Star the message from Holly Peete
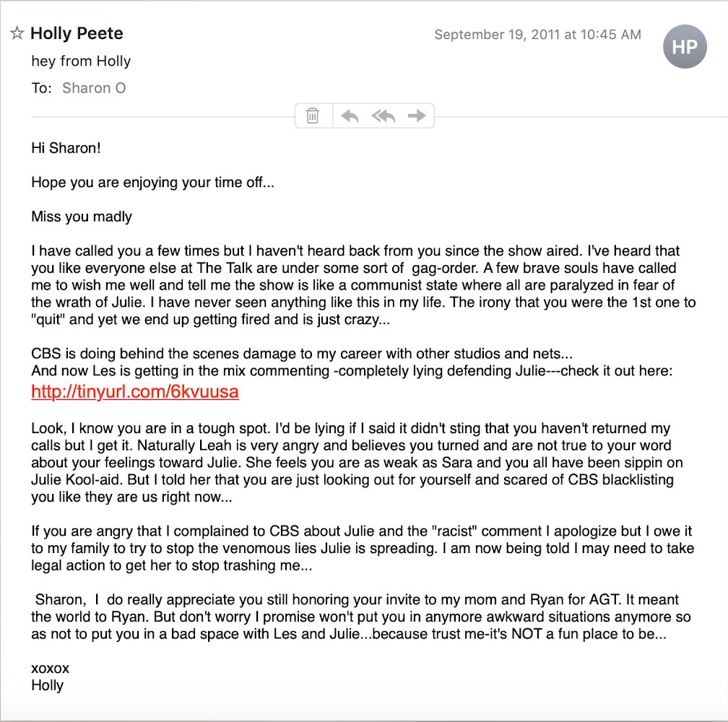Image resolution: width=728 pixels, height=722 pixels. click(x=17, y=33)
